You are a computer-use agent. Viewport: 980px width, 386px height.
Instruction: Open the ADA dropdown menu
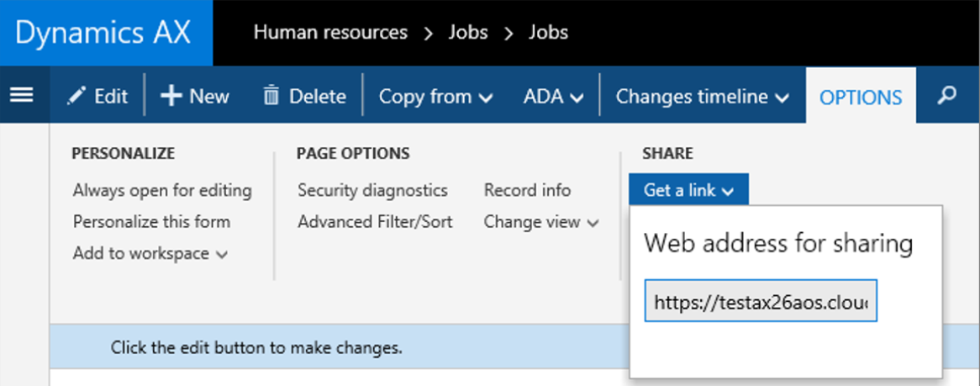pyautogui.click(x=553, y=97)
